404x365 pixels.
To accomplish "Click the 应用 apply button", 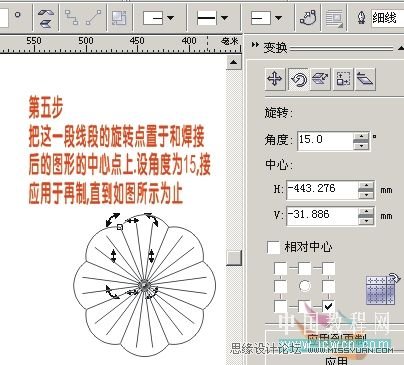I will click(337, 361).
